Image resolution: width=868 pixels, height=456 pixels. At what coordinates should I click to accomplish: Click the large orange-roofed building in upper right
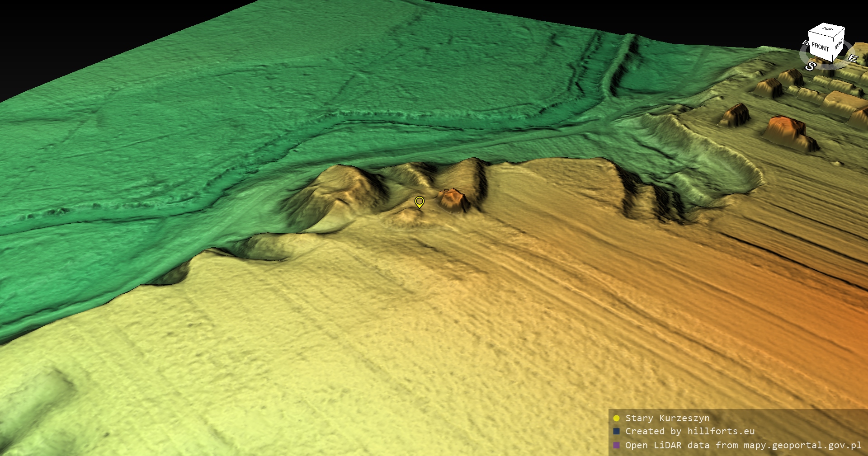click(x=789, y=130)
